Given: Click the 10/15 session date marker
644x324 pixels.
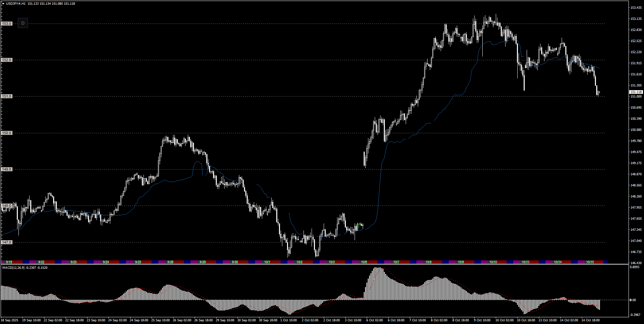Looking at the screenshot, I should tap(590, 262).
